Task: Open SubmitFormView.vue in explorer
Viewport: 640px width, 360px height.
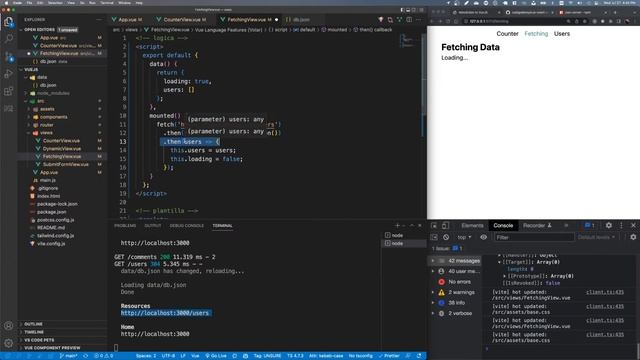Action: tap(61, 164)
